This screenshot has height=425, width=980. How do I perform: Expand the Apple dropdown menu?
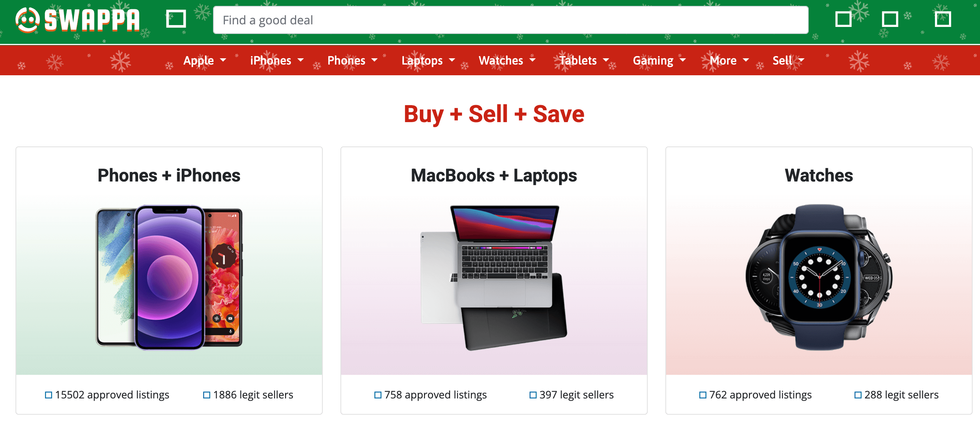204,61
